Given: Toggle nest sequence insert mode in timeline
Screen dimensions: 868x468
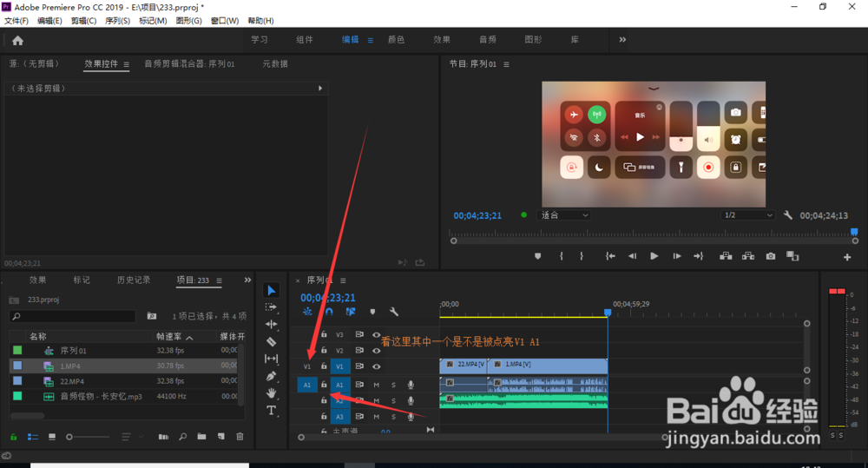Looking at the screenshot, I should (307, 312).
